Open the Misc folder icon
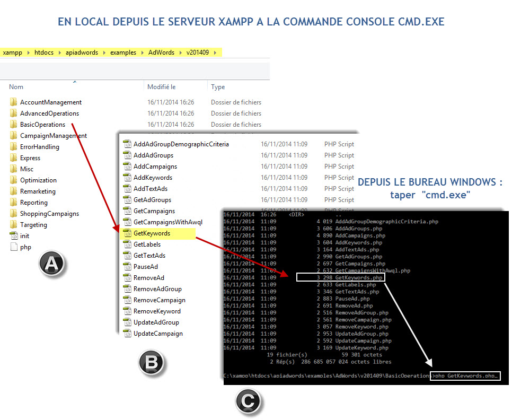 click(13, 169)
